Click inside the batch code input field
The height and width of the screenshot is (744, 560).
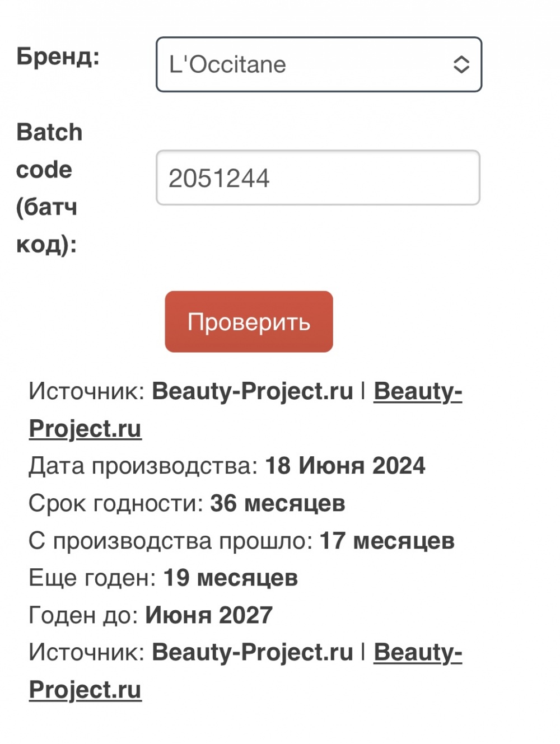pyautogui.click(x=318, y=178)
